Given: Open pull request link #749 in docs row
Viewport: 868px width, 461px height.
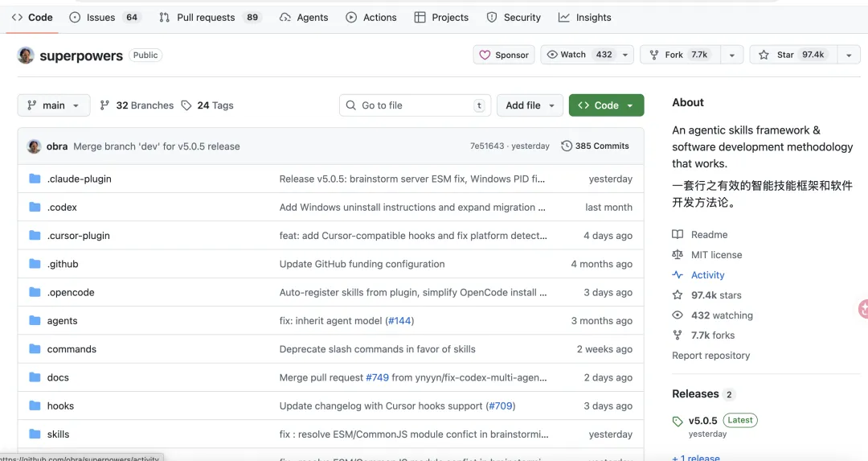Looking at the screenshot, I should 378,377.
